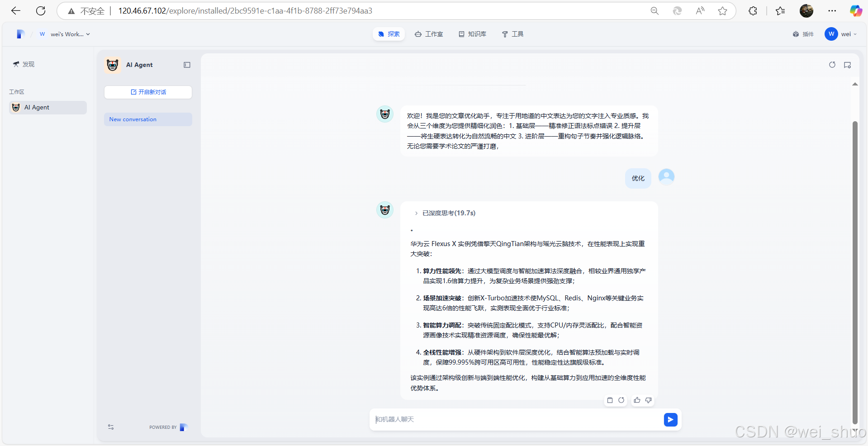The height and width of the screenshot is (446, 868).
Task: Start a new chat with 开启新对话
Action: tap(148, 92)
